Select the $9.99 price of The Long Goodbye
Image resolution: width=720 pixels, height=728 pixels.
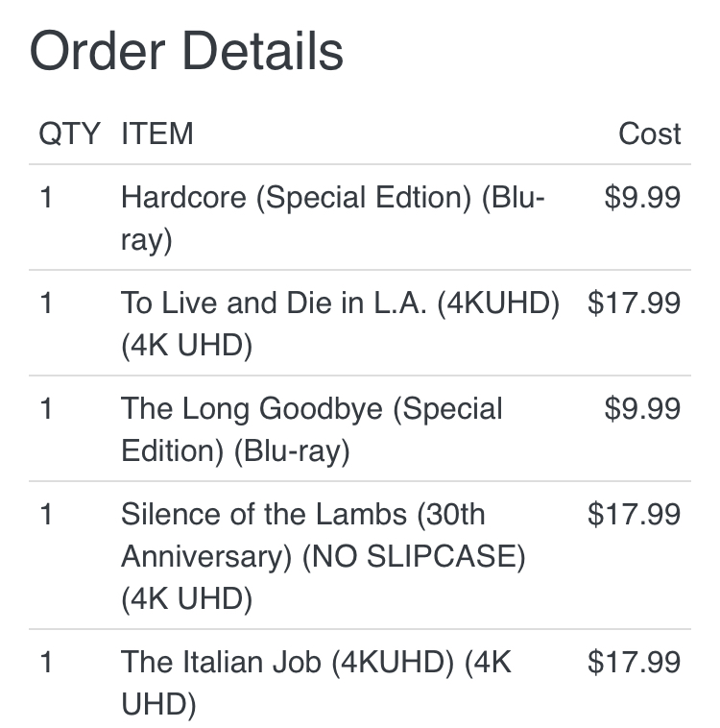(x=642, y=409)
